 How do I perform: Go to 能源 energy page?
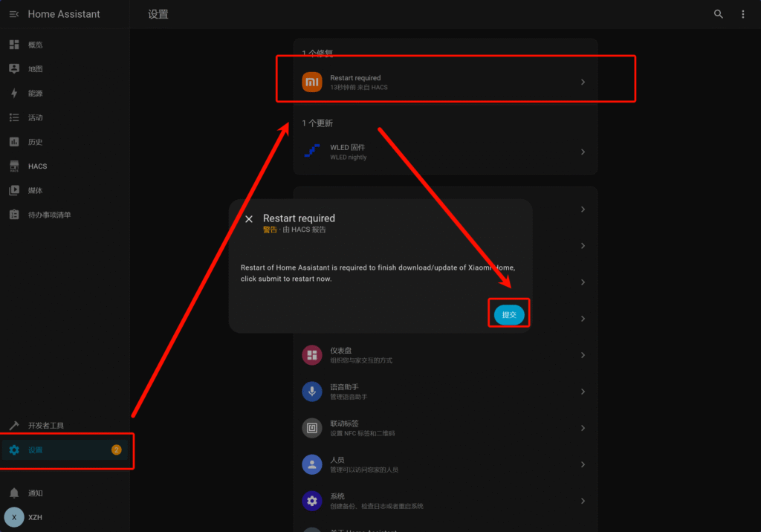[x=36, y=94]
